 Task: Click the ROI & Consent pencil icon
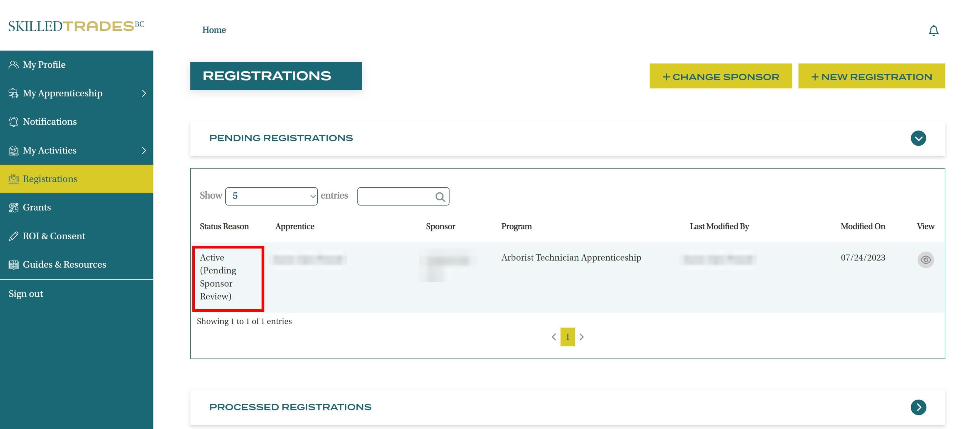click(x=13, y=236)
